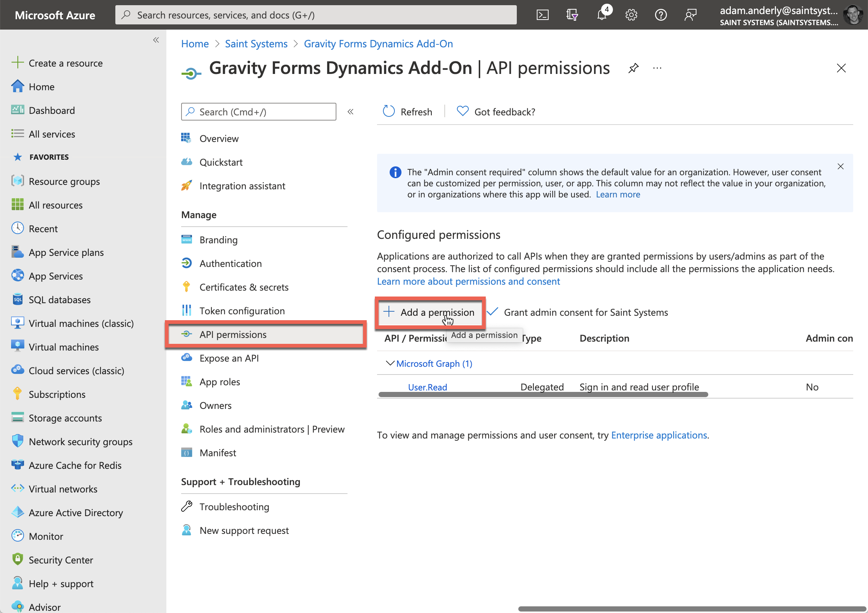Collapse the app registration menu pane
Image resolution: width=868 pixels, height=613 pixels.
click(350, 112)
